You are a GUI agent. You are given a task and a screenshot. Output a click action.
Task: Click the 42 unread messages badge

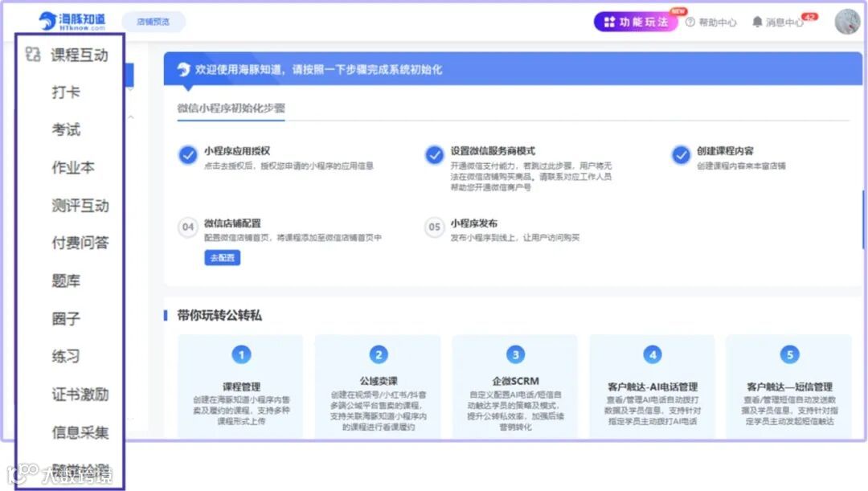810,16
